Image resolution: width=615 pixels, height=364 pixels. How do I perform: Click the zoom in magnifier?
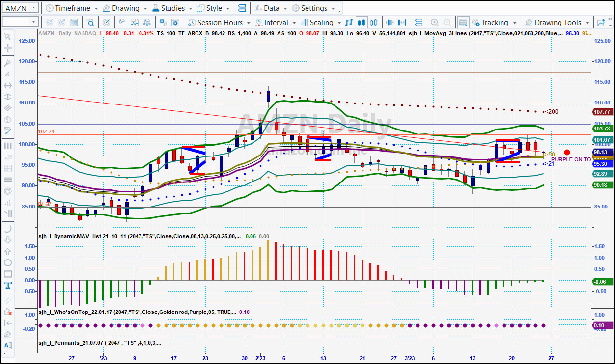click(435, 23)
